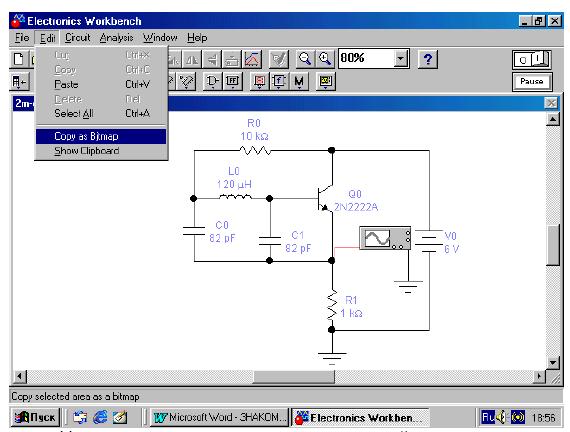This screenshot has height=432, width=570.
Task: Zoom out with the magnifier minus icon
Action: [x=305, y=59]
